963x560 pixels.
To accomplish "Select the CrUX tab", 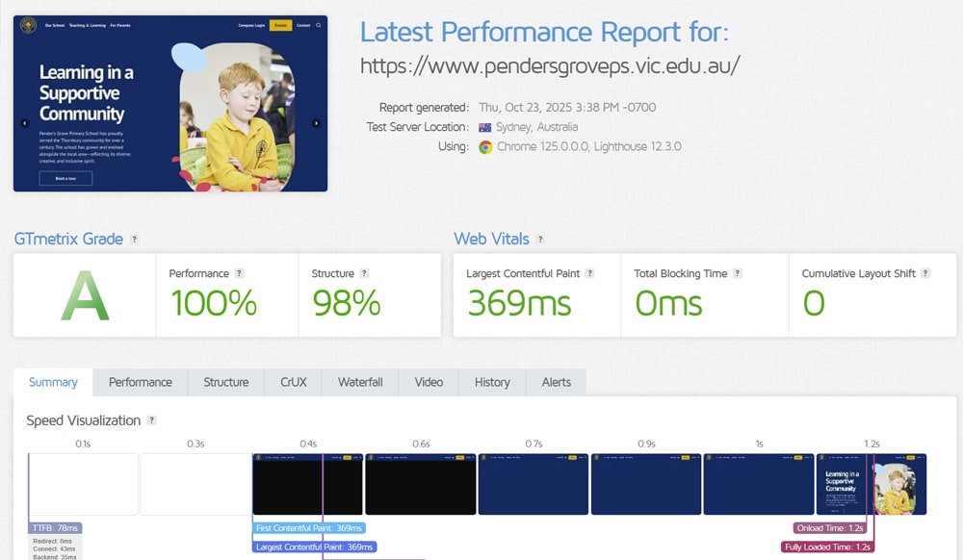I will (x=294, y=382).
